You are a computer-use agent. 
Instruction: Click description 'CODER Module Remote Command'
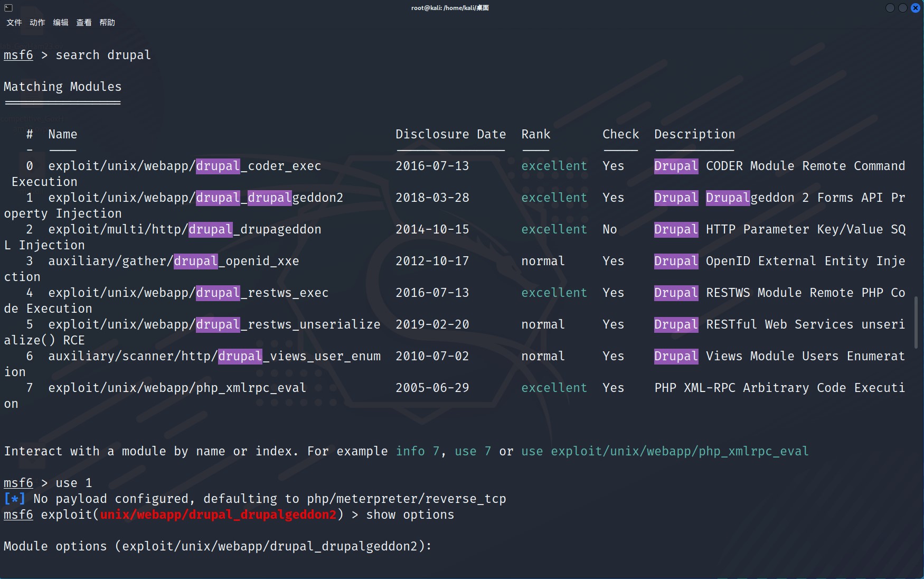click(x=806, y=166)
